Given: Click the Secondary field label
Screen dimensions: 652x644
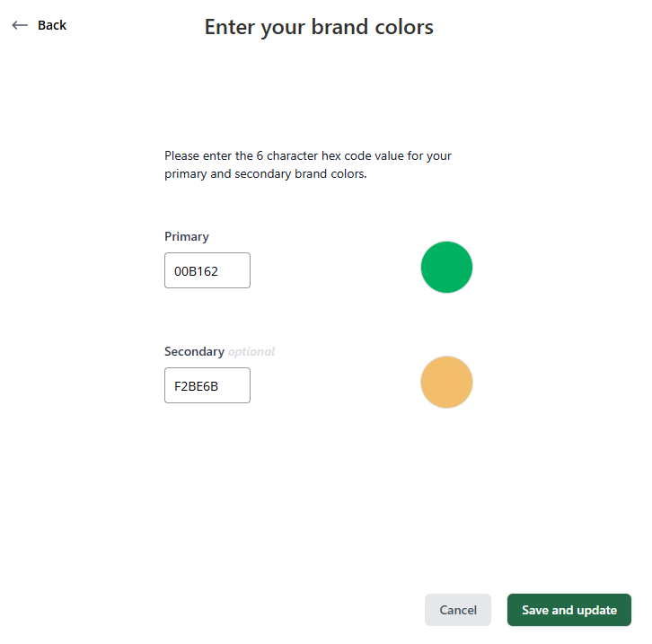Looking at the screenshot, I should point(194,351).
